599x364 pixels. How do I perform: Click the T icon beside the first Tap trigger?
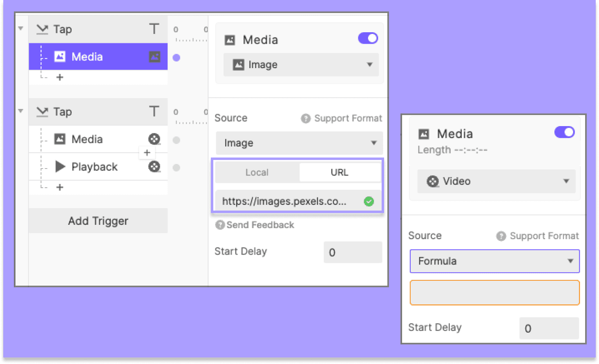tap(154, 29)
